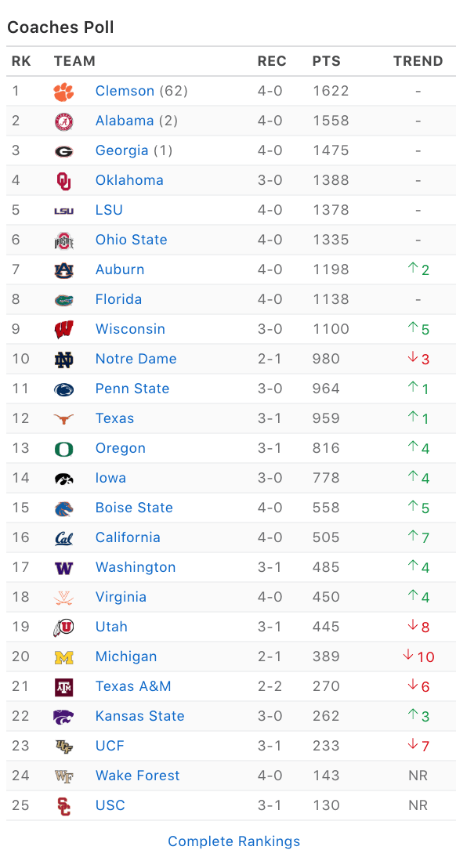The image size is (456, 868).
Task: Open the Wake Forest team link
Action: [x=138, y=776]
